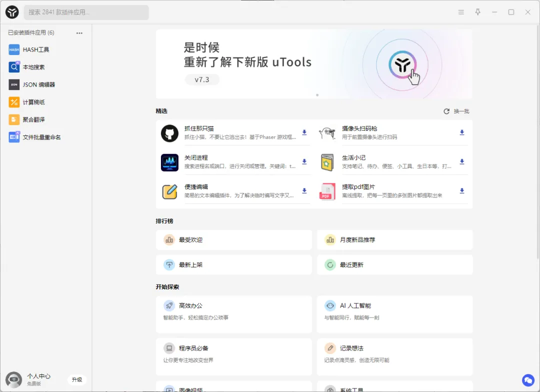Explore the AI 人工智能 category
Viewport: 540px width, 392px height.
pos(394,314)
